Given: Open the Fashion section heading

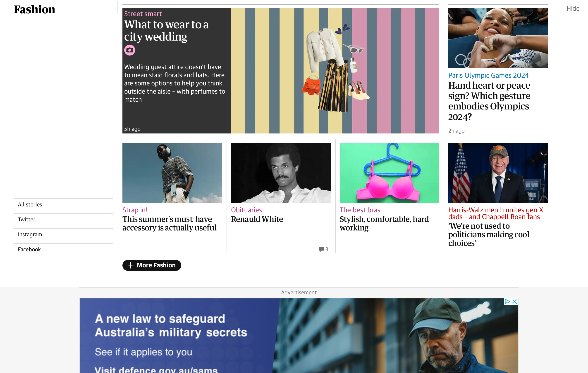Looking at the screenshot, I should coord(34,10).
